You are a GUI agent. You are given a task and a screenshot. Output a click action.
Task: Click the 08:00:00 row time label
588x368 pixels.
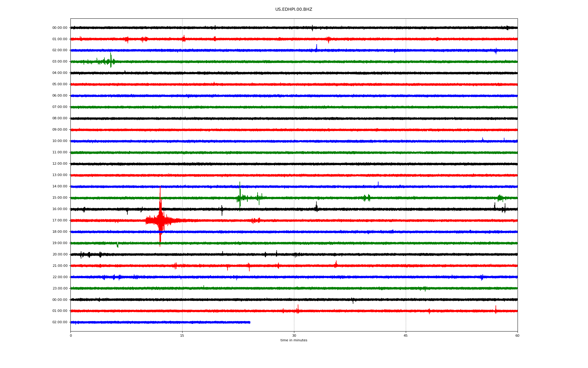coord(60,118)
